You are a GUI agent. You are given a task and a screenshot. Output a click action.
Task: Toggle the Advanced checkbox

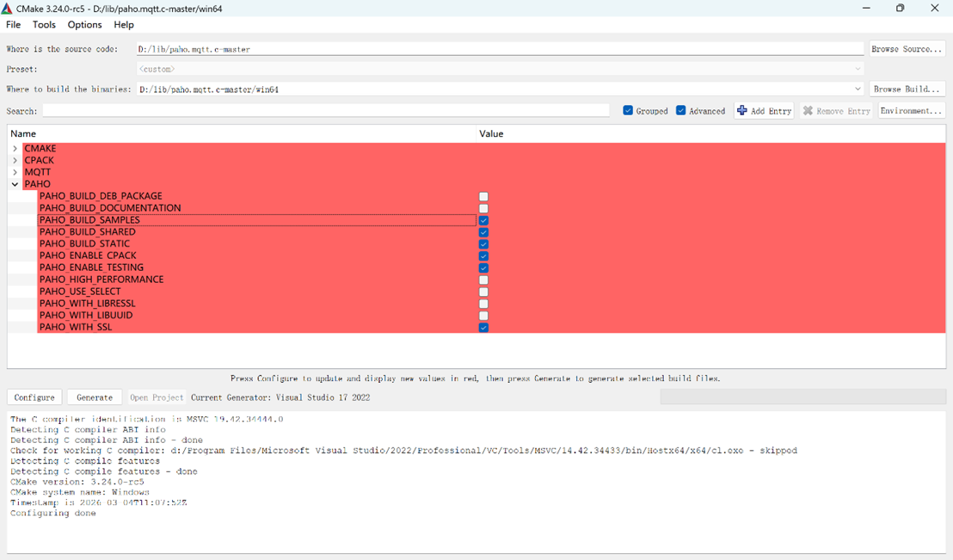coord(680,111)
